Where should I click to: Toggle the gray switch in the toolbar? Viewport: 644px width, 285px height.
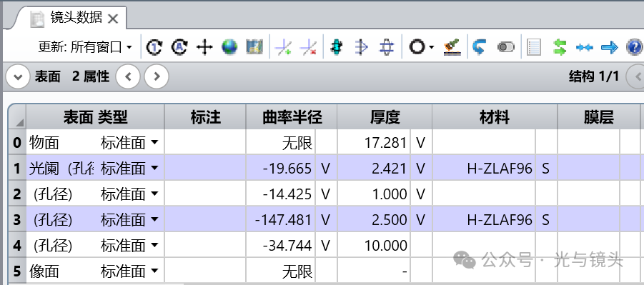tap(505, 47)
